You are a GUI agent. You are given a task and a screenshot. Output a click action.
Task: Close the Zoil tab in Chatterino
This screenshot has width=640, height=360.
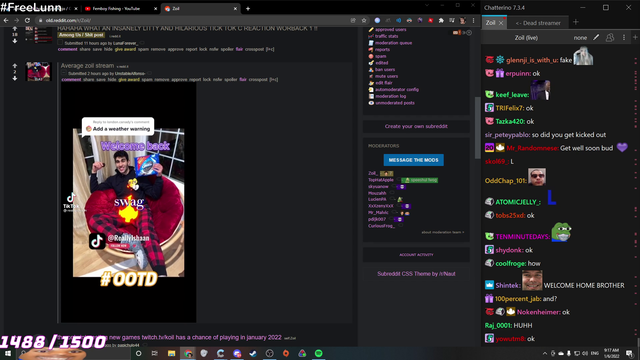pos(501,23)
